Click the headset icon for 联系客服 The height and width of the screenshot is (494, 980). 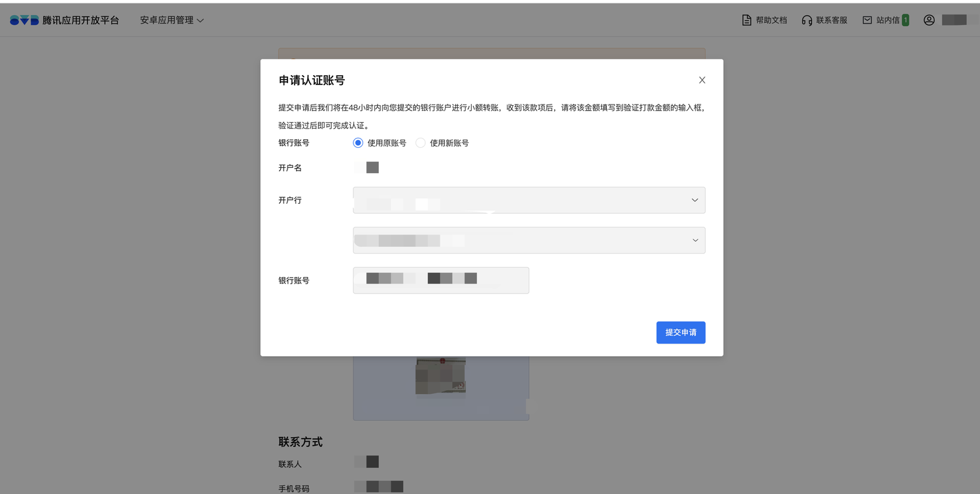(807, 20)
